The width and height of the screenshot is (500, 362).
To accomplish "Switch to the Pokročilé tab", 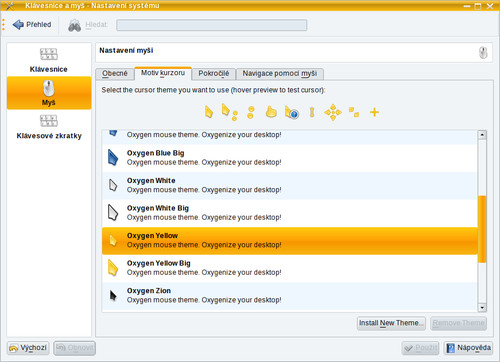I will [x=214, y=73].
